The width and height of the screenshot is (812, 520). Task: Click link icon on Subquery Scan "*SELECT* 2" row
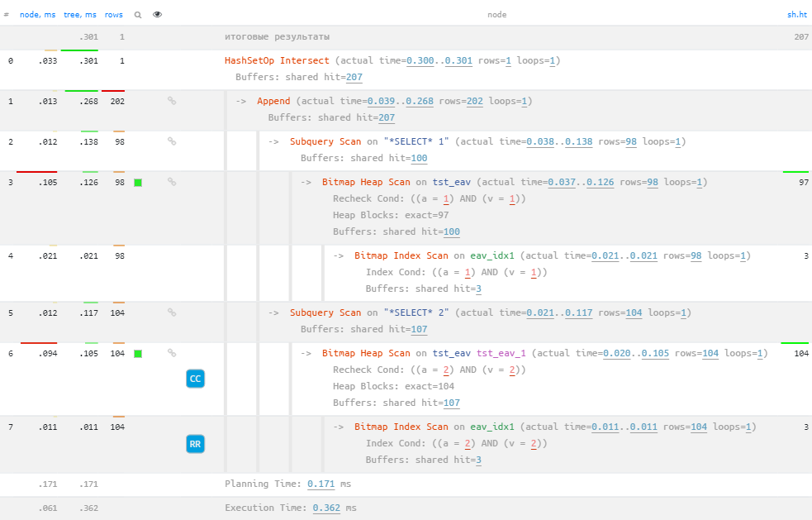click(172, 312)
